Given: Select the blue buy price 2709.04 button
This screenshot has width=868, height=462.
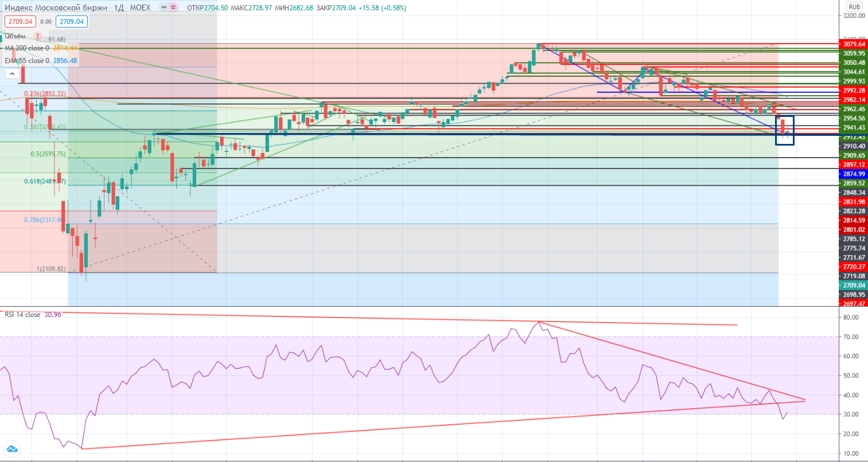Looking at the screenshot, I should (72, 22).
